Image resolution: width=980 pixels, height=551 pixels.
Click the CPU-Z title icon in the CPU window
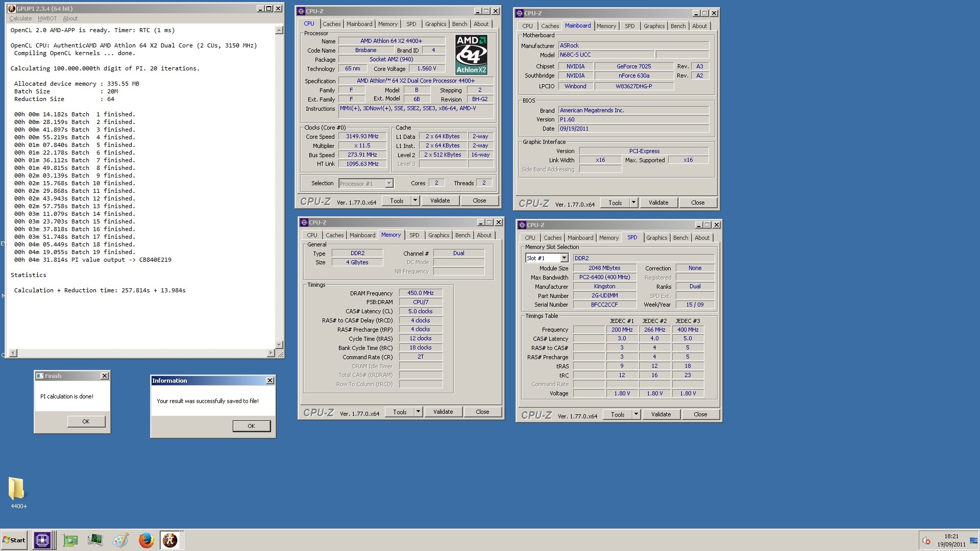coord(301,11)
